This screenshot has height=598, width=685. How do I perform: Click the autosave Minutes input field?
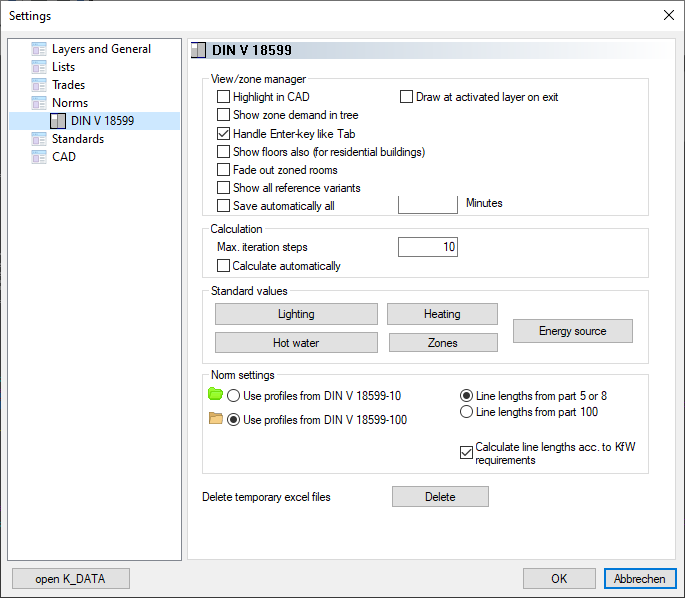428,204
